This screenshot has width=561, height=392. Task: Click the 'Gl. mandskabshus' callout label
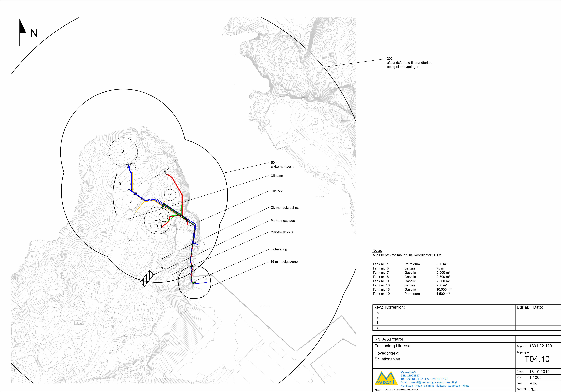[285, 208]
